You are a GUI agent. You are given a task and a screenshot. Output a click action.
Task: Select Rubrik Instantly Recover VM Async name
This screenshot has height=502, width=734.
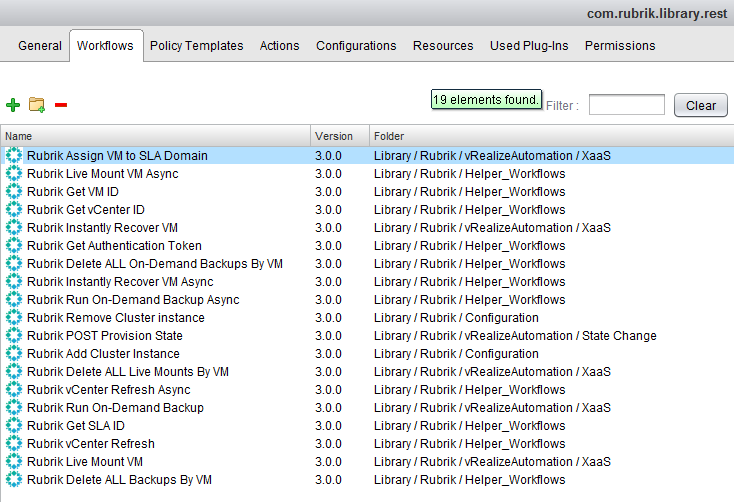click(x=120, y=282)
